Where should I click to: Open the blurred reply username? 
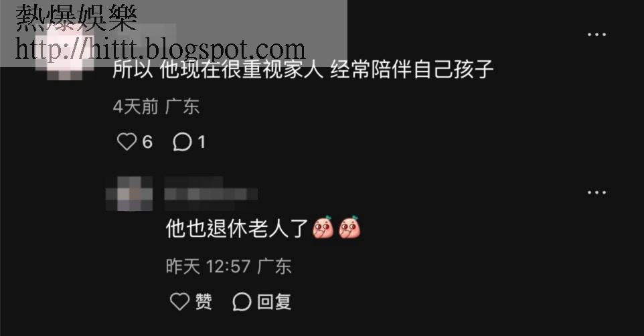211,193
